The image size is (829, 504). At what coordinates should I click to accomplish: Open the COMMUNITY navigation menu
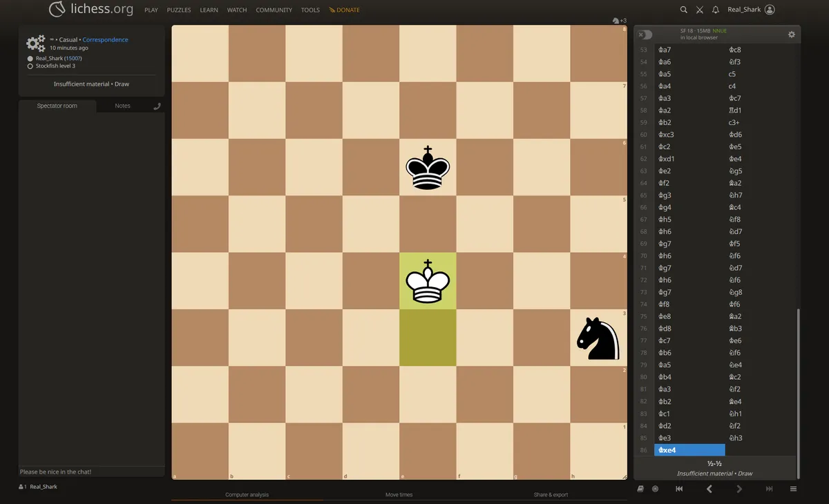tap(274, 10)
